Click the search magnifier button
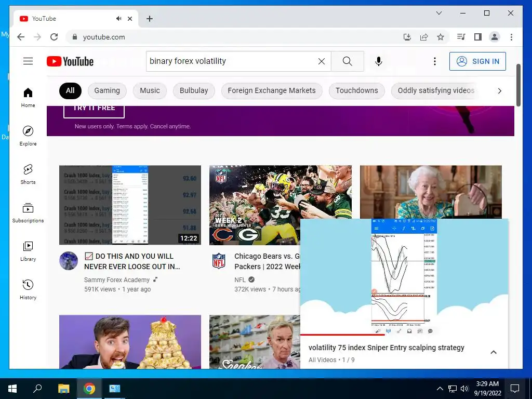The image size is (532, 399). [x=348, y=61]
